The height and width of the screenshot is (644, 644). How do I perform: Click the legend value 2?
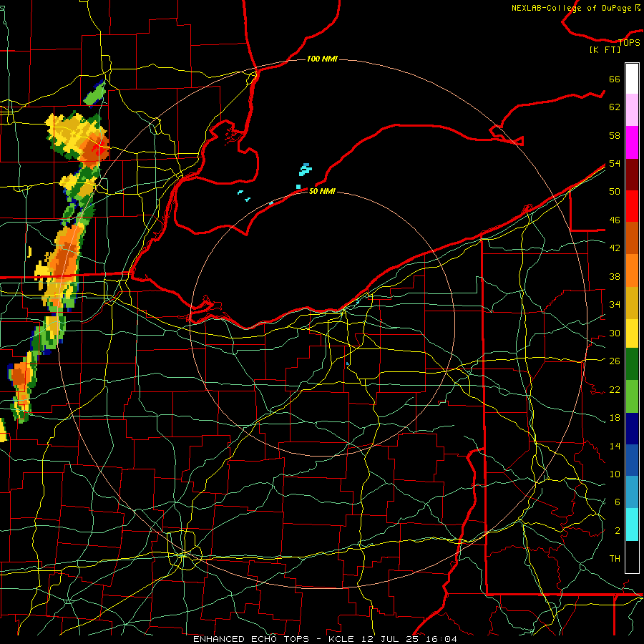(617, 531)
